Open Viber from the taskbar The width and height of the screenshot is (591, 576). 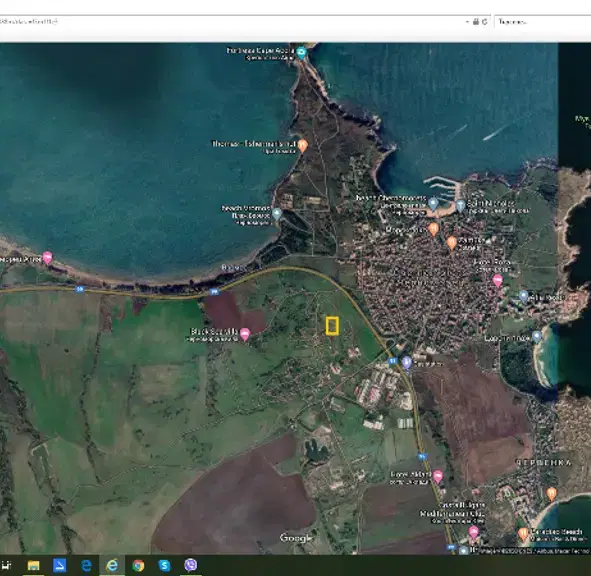[191, 565]
